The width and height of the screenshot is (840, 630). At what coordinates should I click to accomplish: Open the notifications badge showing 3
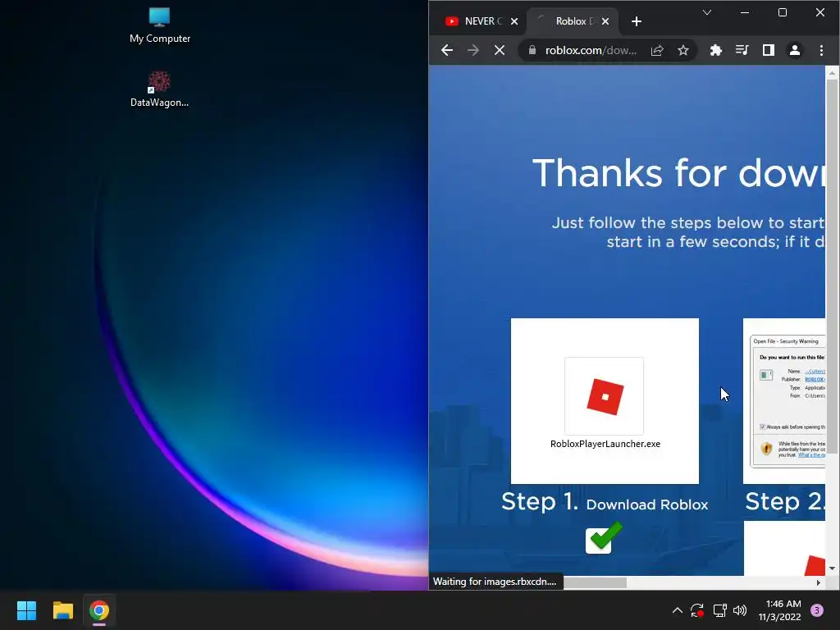817,610
